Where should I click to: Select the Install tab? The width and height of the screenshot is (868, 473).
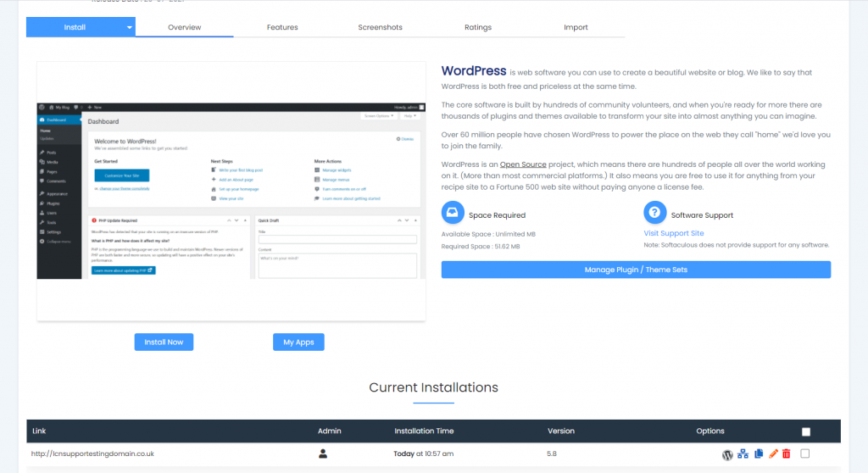coord(75,27)
